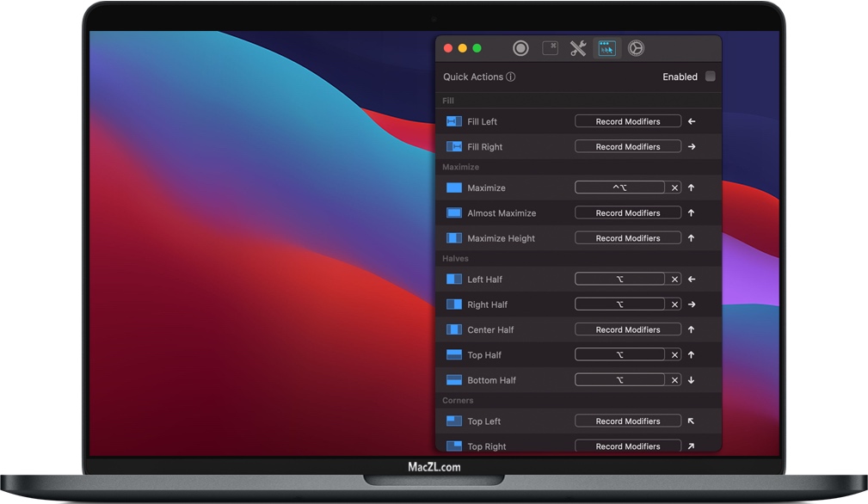
Task: Click the Maximize window preview icon
Action: (x=452, y=187)
